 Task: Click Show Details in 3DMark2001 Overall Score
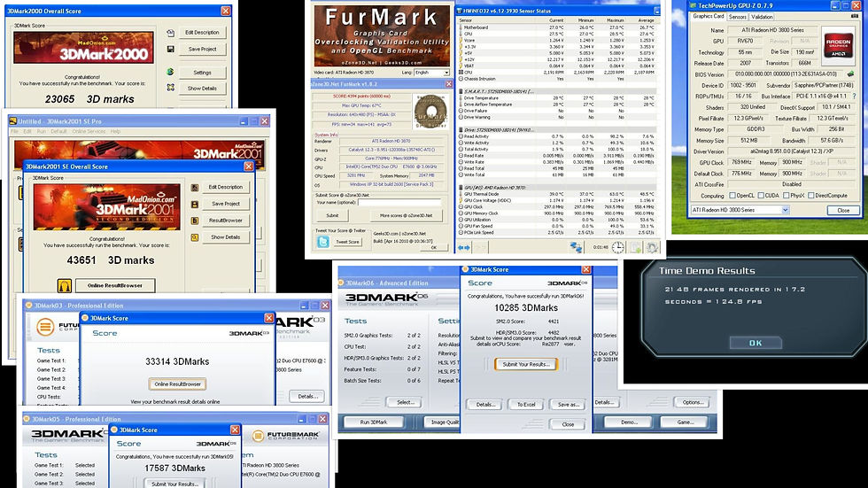tap(225, 237)
